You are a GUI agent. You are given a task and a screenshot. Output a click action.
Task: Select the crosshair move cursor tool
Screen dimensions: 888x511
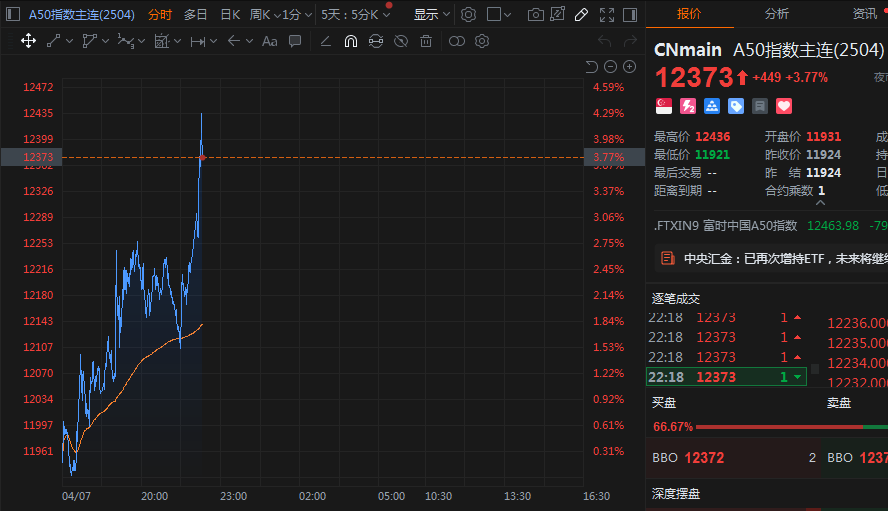coord(28,41)
